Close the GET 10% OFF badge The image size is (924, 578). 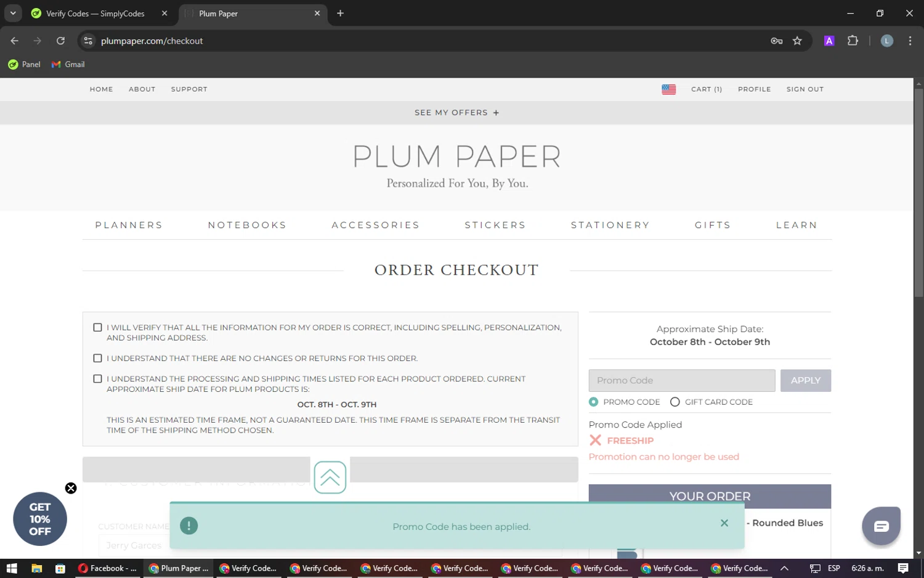(71, 488)
